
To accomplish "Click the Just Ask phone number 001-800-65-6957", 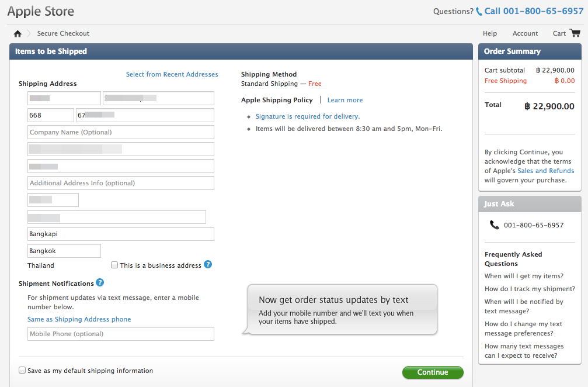I will tap(534, 225).
